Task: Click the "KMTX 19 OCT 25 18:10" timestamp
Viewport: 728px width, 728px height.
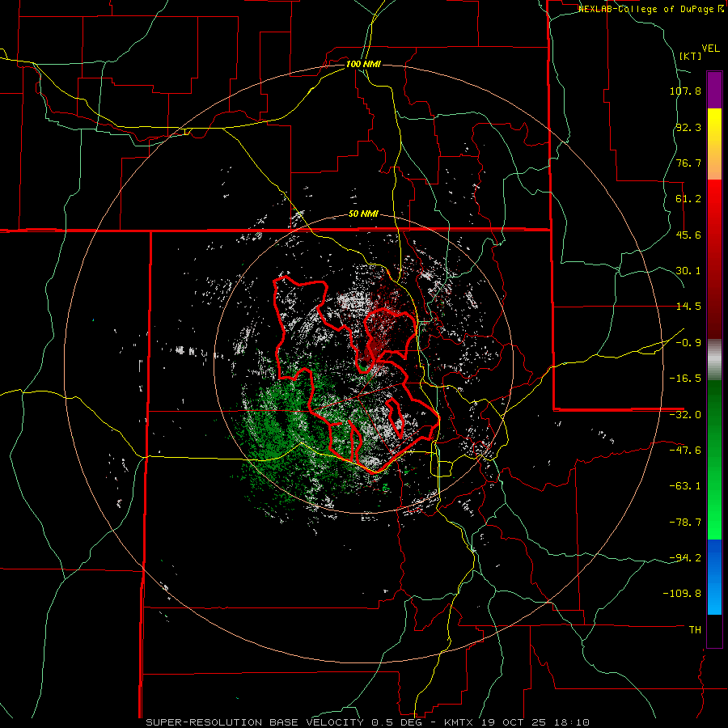Action: pos(517,722)
